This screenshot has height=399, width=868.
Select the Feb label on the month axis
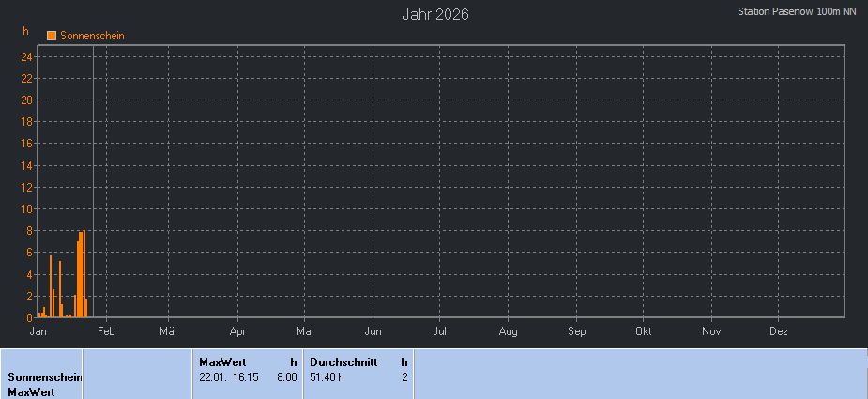(x=106, y=331)
